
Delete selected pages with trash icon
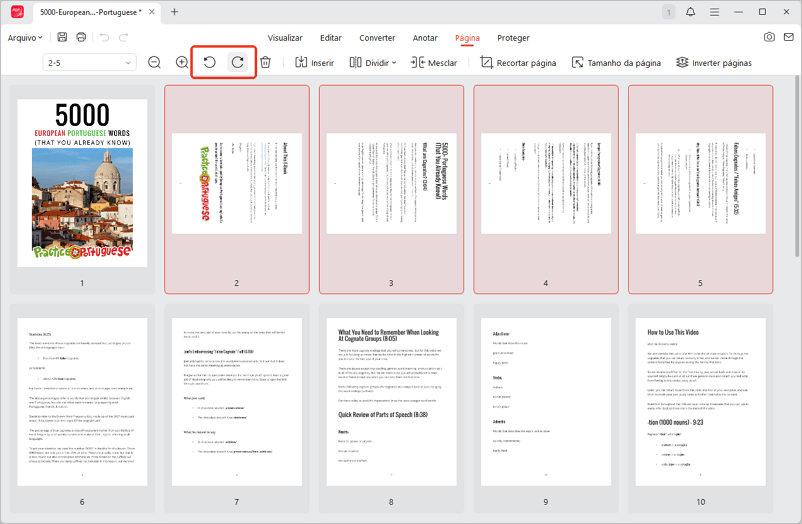coord(265,62)
